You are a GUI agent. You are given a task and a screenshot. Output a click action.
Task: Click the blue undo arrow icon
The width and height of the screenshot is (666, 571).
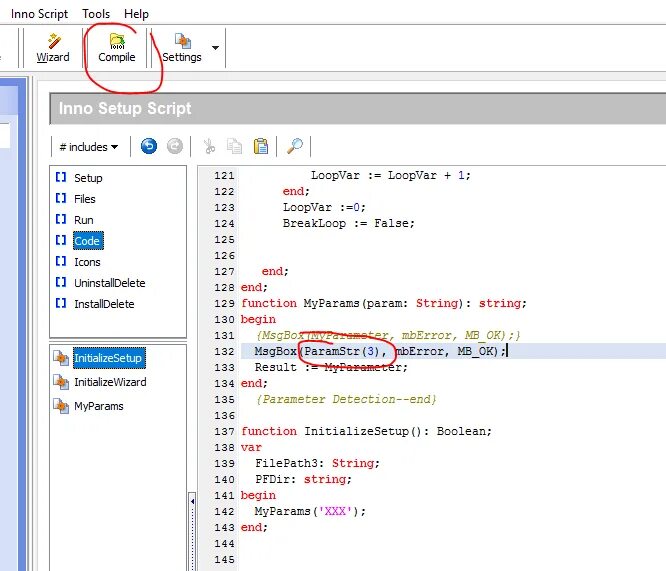click(149, 146)
